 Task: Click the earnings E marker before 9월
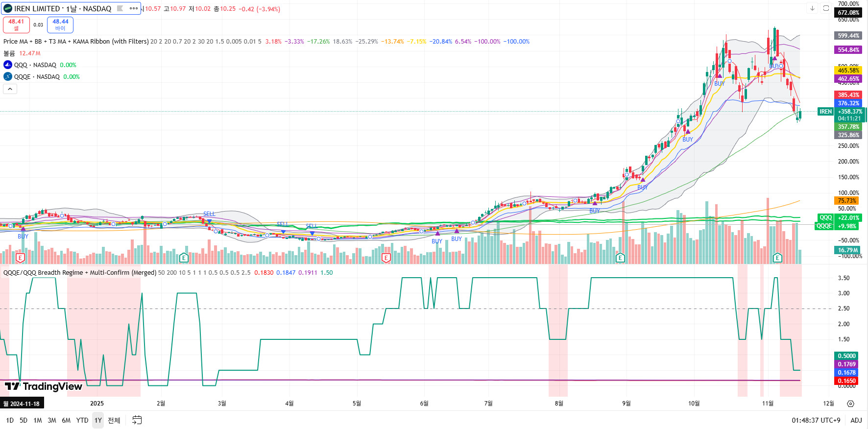[620, 258]
